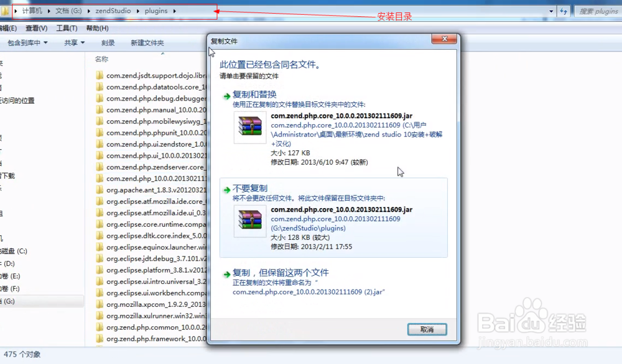
Task: Open the 包含到库中 dropdown
Action: (27, 42)
